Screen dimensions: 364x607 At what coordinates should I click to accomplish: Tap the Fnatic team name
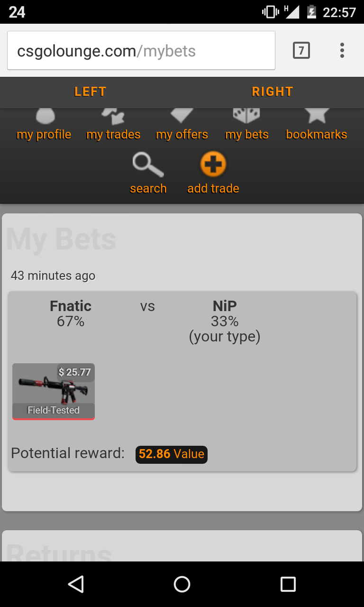click(71, 306)
